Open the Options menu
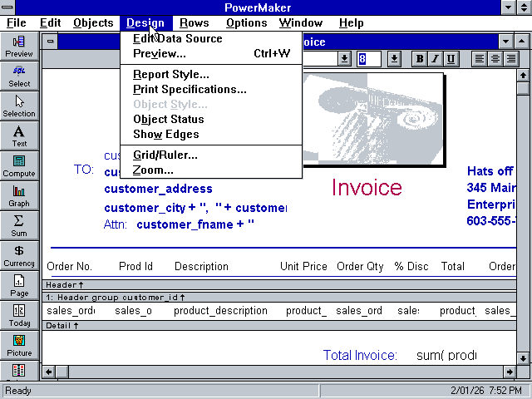 pos(246,23)
